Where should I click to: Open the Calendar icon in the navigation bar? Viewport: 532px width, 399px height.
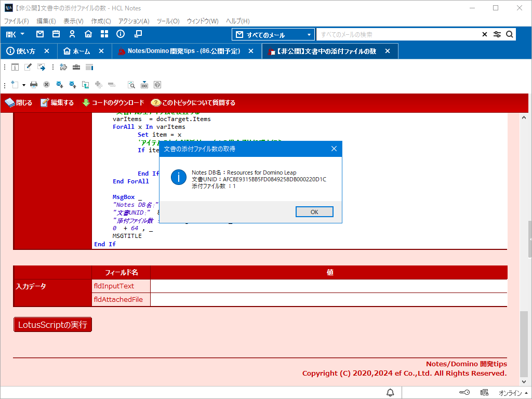point(56,34)
